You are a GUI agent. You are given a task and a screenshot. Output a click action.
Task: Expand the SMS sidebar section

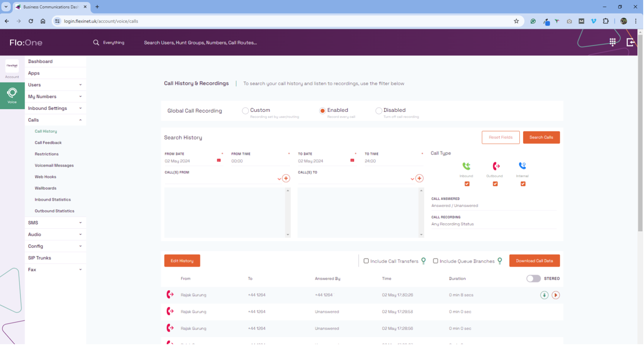[55, 222]
